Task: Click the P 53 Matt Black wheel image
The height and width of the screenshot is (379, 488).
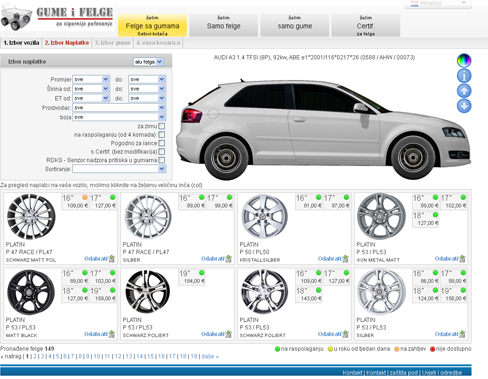Action: [x=31, y=292]
